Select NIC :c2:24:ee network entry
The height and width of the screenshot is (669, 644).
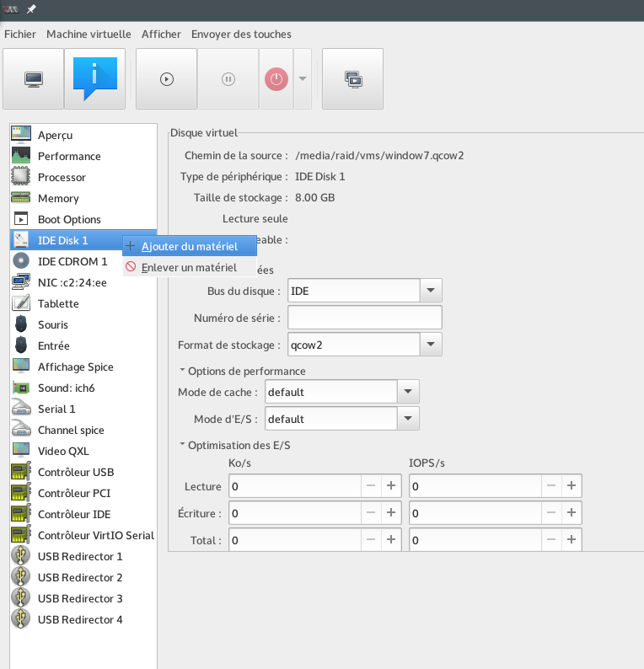click(83, 282)
